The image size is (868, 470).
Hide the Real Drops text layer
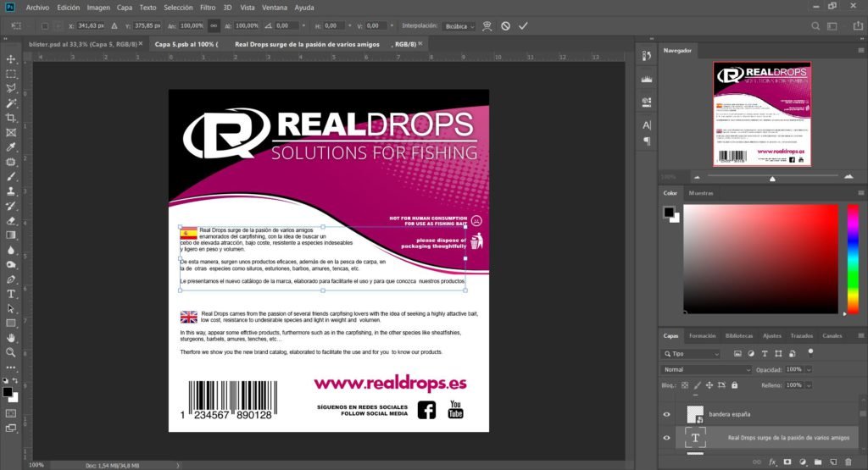[x=666, y=438]
